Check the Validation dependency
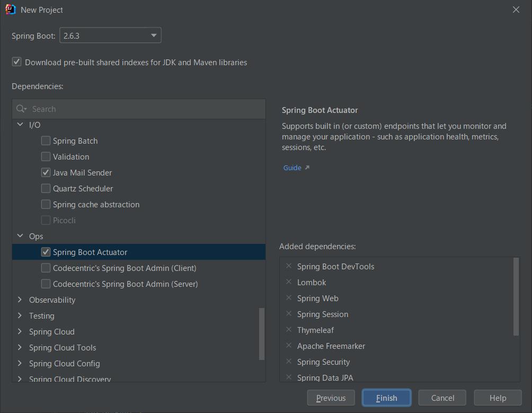The height and width of the screenshot is (413, 532). coord(46,156)
